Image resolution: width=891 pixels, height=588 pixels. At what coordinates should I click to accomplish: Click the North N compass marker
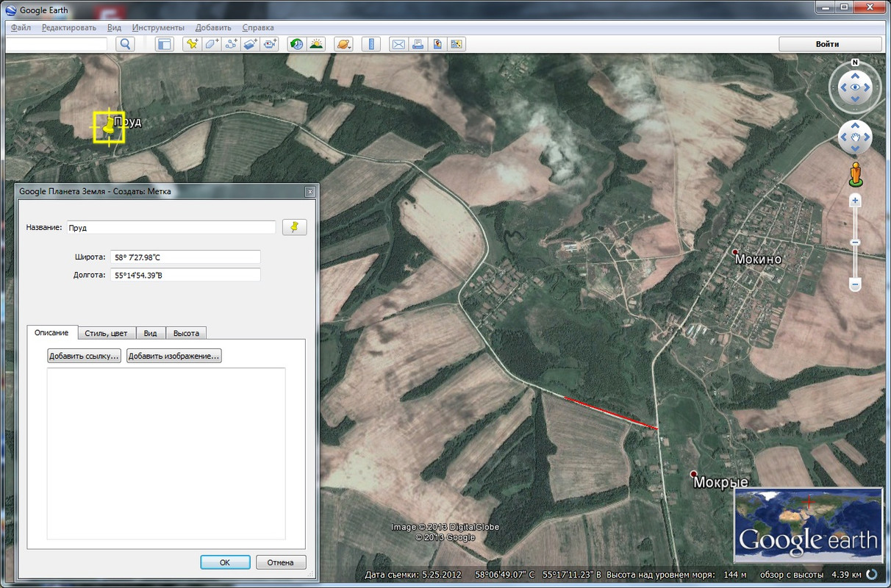coord(855,62)
